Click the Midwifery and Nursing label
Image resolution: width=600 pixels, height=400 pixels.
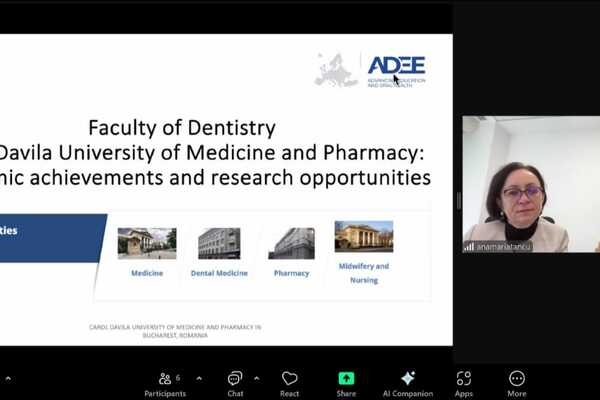(364, 273)
